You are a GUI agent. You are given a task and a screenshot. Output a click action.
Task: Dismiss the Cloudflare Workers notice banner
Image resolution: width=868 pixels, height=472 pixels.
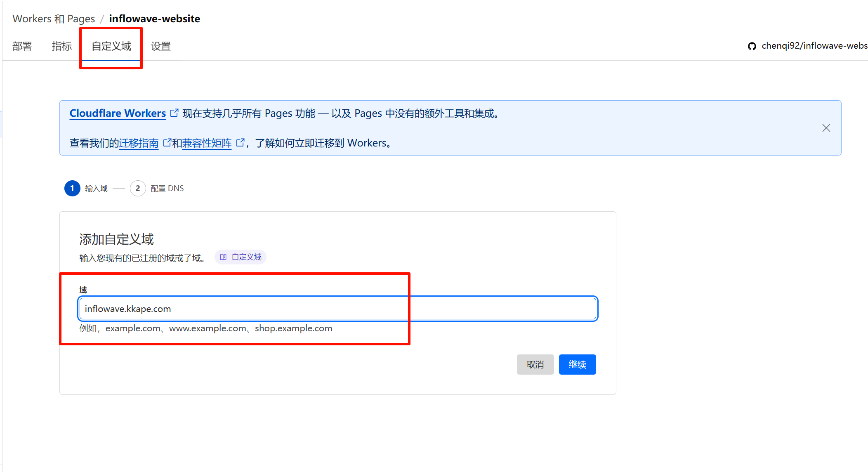pyautogui.click(x=826, y=128)
